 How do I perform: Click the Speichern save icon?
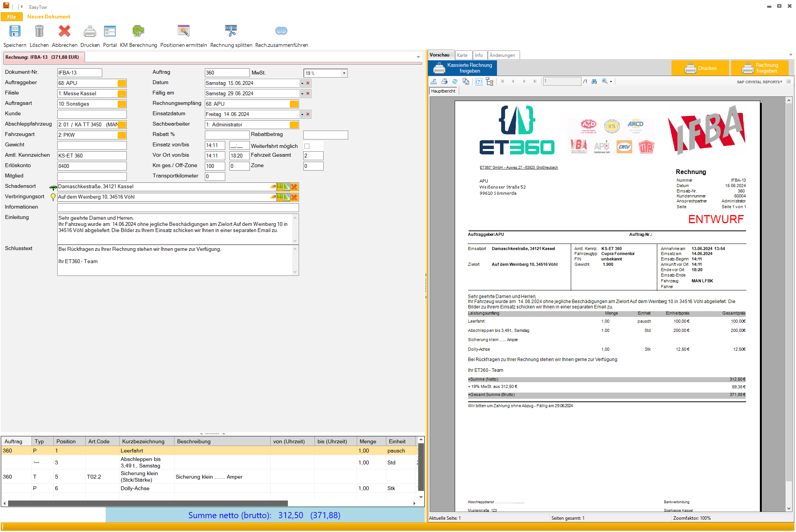point(15,31)
